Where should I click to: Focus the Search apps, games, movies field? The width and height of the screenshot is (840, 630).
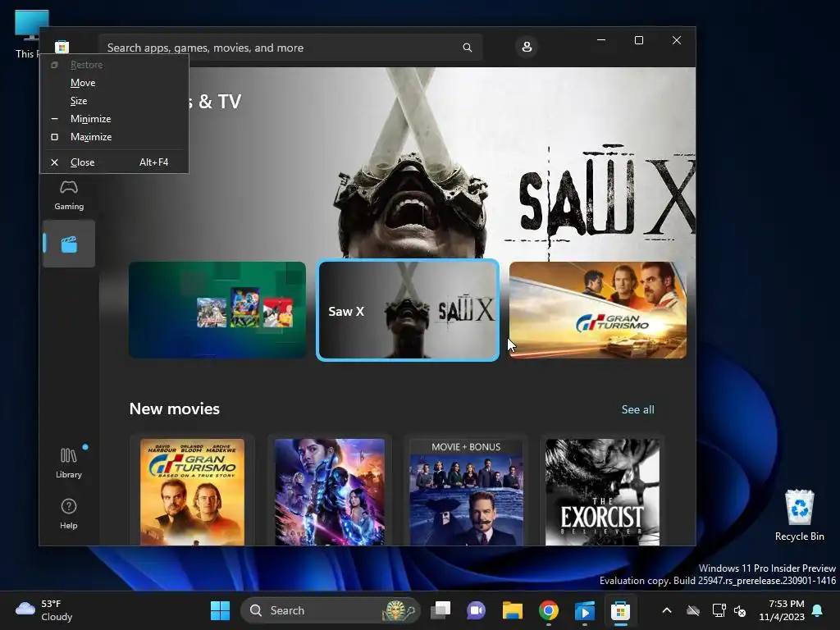pyautogui.click(x=290, y=48)
